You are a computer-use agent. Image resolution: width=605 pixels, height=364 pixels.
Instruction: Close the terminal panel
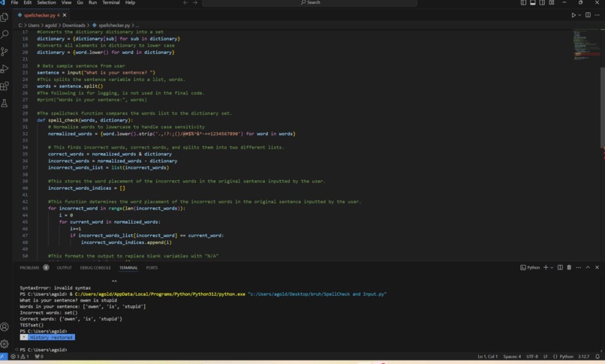[597, 268]
